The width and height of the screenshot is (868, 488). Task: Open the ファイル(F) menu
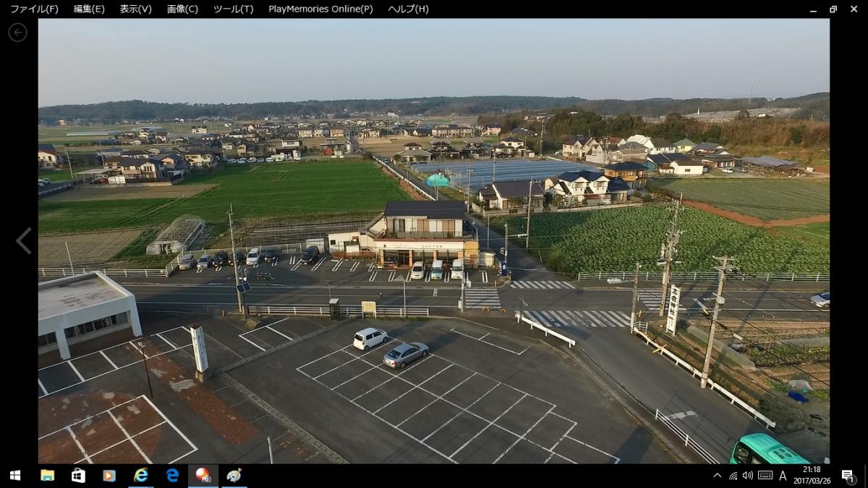tap(34, 9)
